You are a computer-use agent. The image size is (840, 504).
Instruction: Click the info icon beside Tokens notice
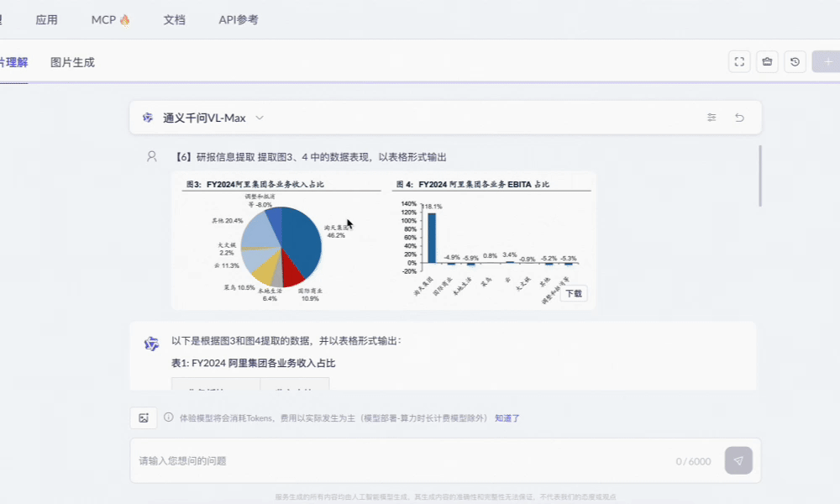point(168,417)
